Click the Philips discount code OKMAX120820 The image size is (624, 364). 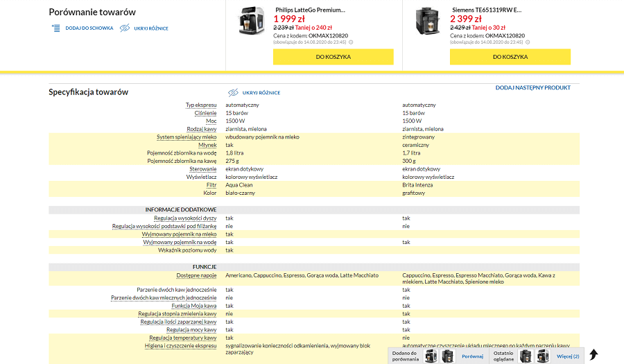tap(329, 36)
